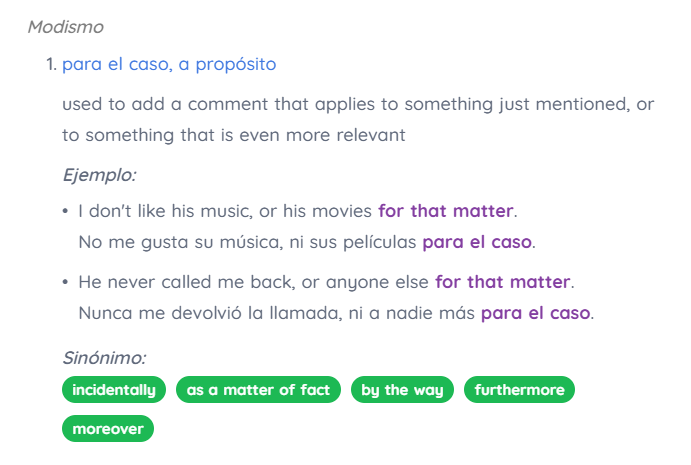
Task: Click bold "para el caso" after "nadie más"
Action: tap(535, 313)
